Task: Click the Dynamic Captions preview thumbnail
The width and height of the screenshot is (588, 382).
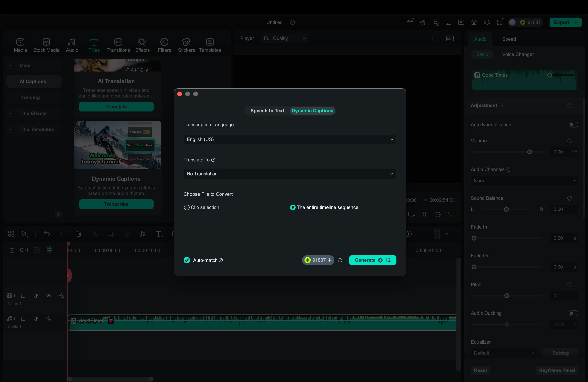Action: 117,145
